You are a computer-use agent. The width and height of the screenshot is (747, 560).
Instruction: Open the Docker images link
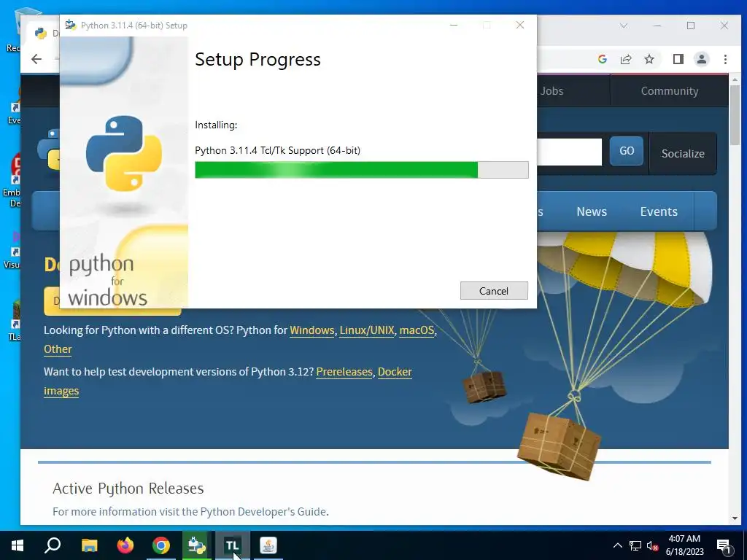point(395,371)
